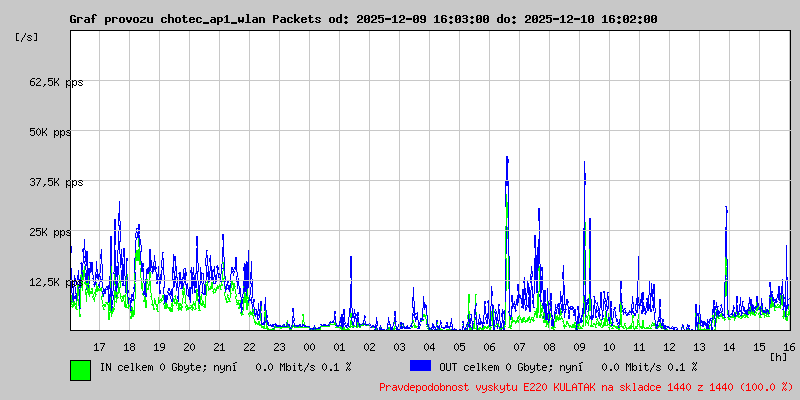Click the hour label '16' on the time axis
This screenshot has width=800, height=400.
[x=788, y=347]
